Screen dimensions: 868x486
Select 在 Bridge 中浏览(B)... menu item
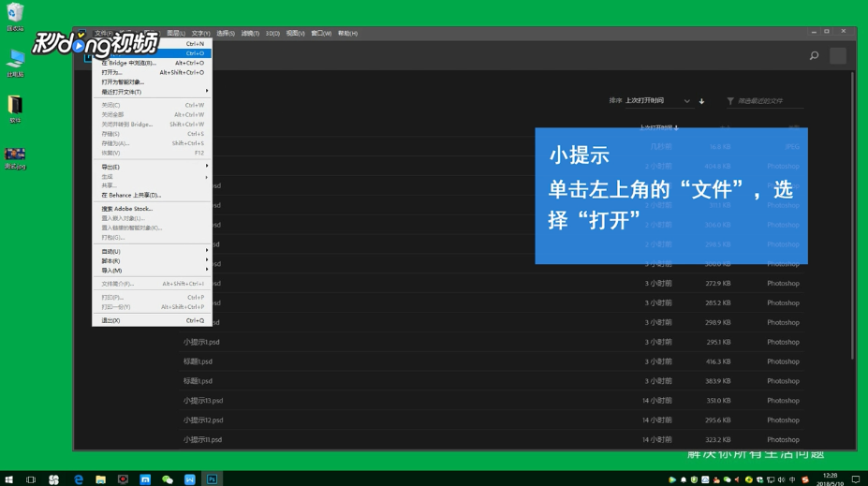pos(152,63)
